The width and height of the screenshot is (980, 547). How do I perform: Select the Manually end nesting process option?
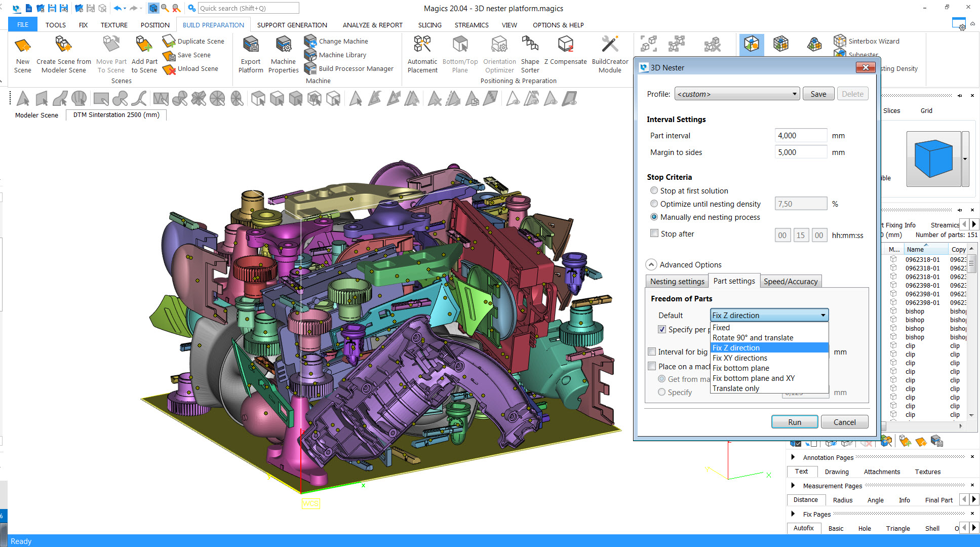click(x=654, y=217)
